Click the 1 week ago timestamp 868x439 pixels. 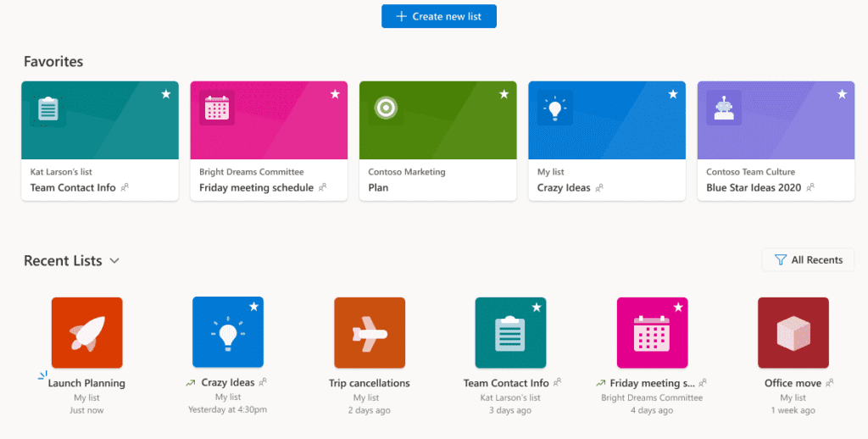click(793, 410)
